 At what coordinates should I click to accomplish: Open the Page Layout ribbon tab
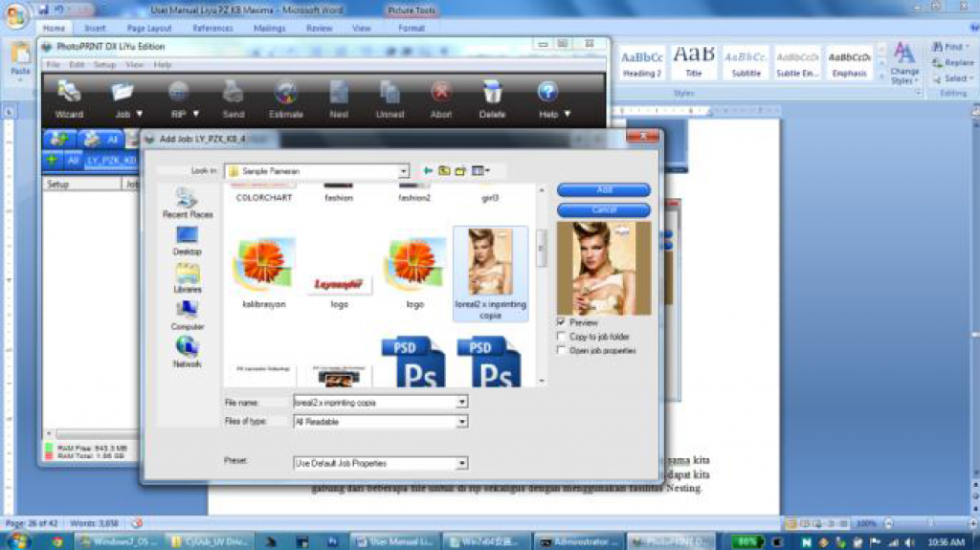click(149, 29)
